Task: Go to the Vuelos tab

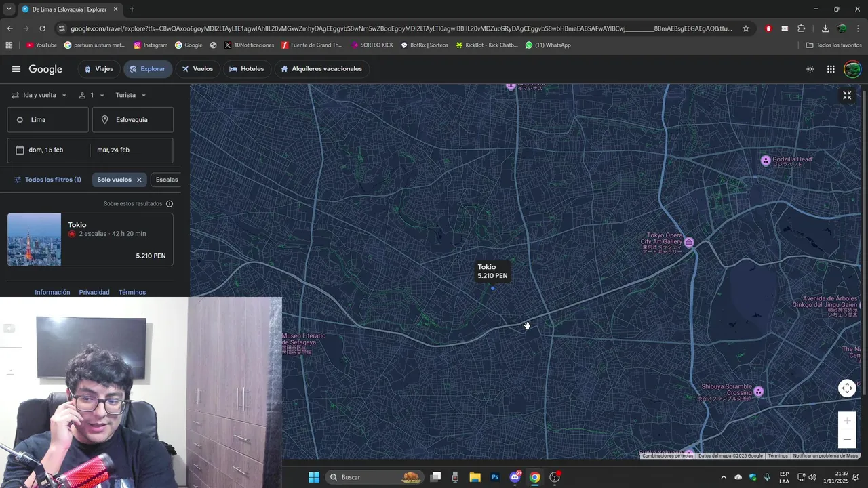Action: point(197,69)
